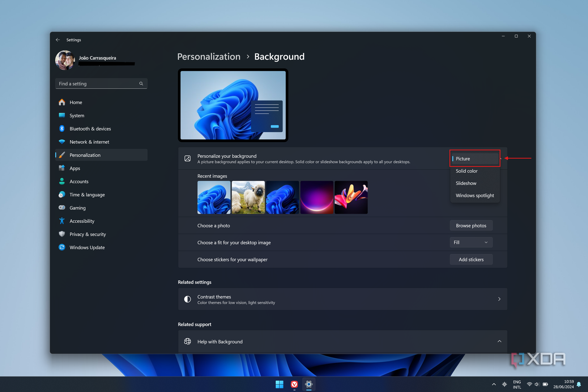Choose the purple glow wallpaper thumbnail
The height and width of the screenshot is (392, 588).
(317, 197)
